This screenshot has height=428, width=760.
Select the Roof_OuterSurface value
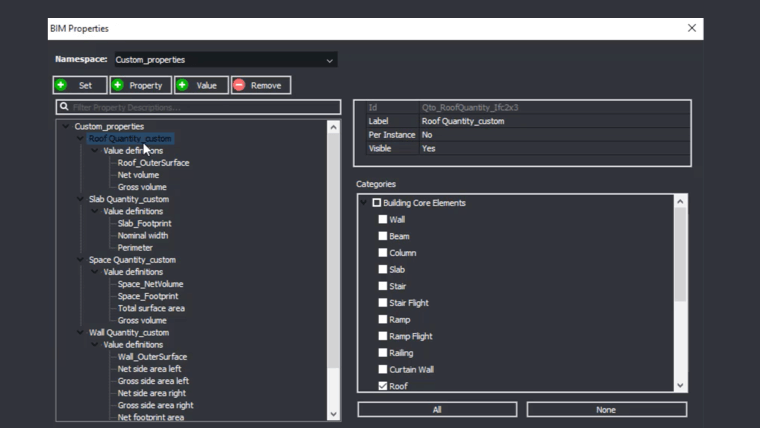click(x=153, y=163)
